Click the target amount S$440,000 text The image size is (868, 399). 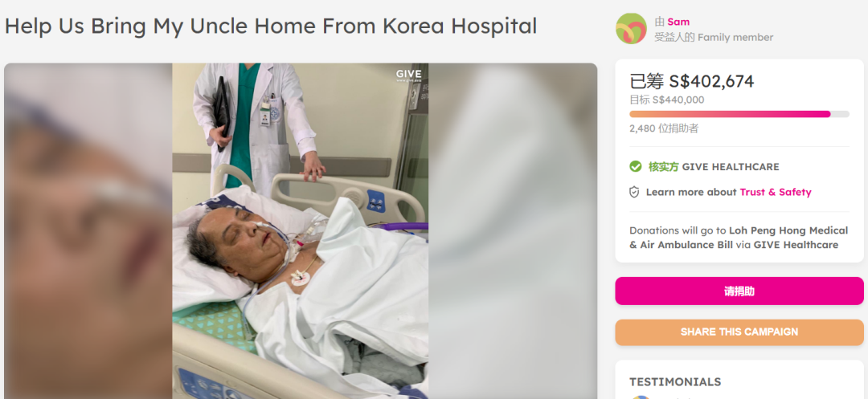[678, 100]
